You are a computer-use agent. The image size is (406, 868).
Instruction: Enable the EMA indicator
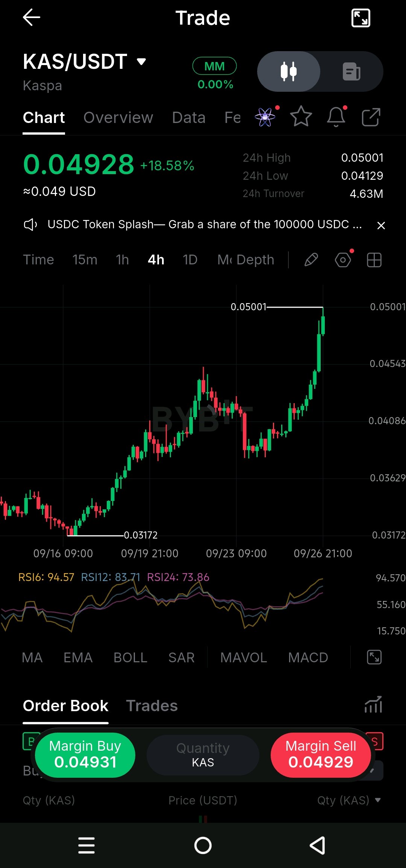click(x=78, y=658)
